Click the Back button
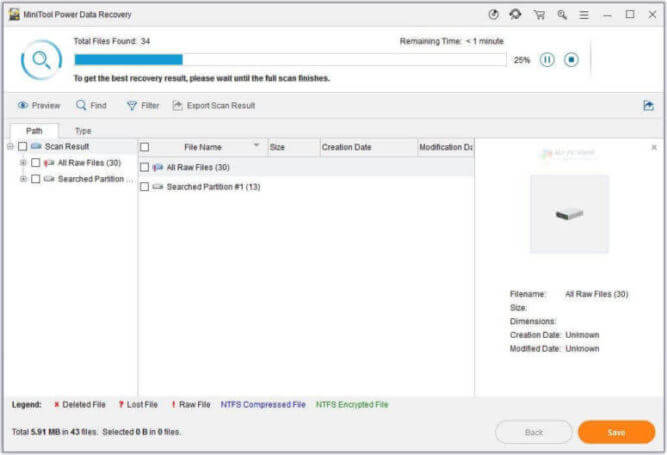Viewport: 667px width, 455px height. pos(534,432)
